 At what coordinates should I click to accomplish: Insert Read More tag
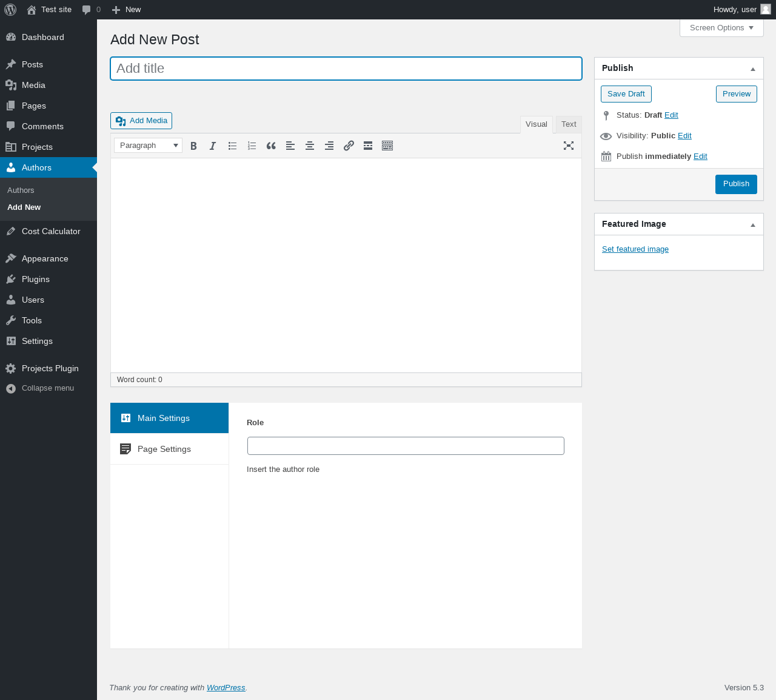tap(368, 146)
